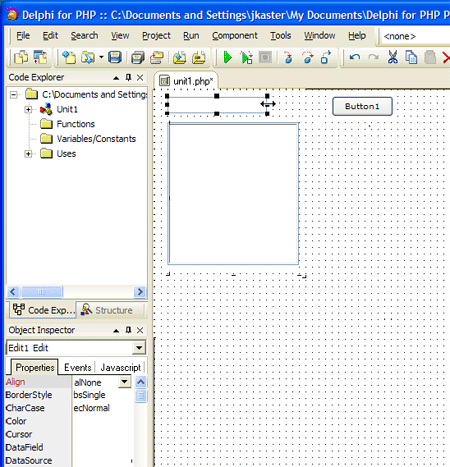The height and width of the screenshot is (467, 450).
Task: Click the Remove file from project icon
Action: (x=199, y=58)
